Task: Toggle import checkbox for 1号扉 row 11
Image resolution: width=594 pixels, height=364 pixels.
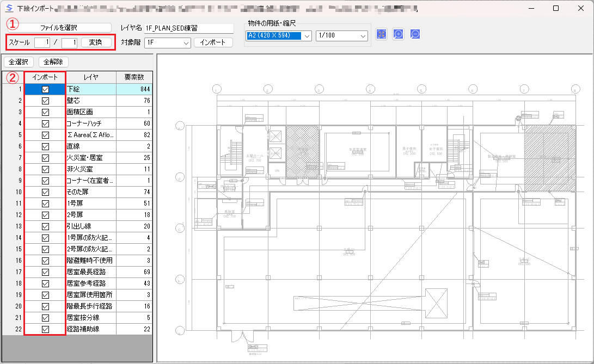Action: (x=45, y=203)
